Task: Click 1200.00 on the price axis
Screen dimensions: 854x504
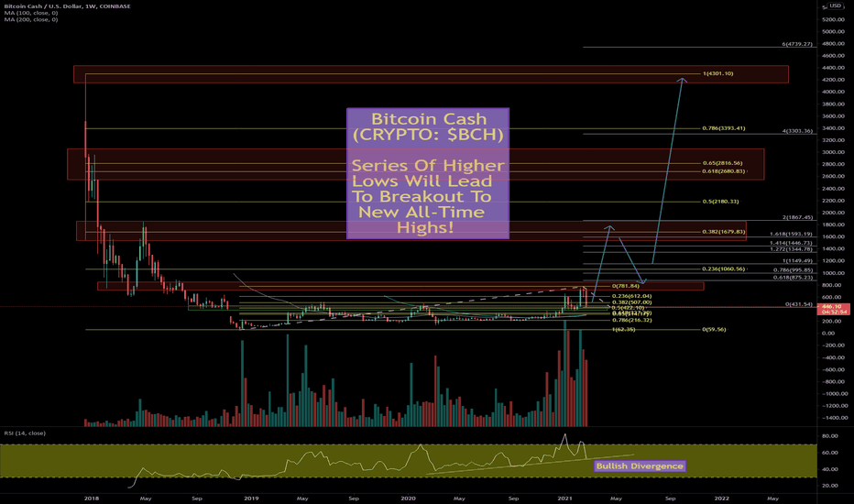Action: point(833,261)
